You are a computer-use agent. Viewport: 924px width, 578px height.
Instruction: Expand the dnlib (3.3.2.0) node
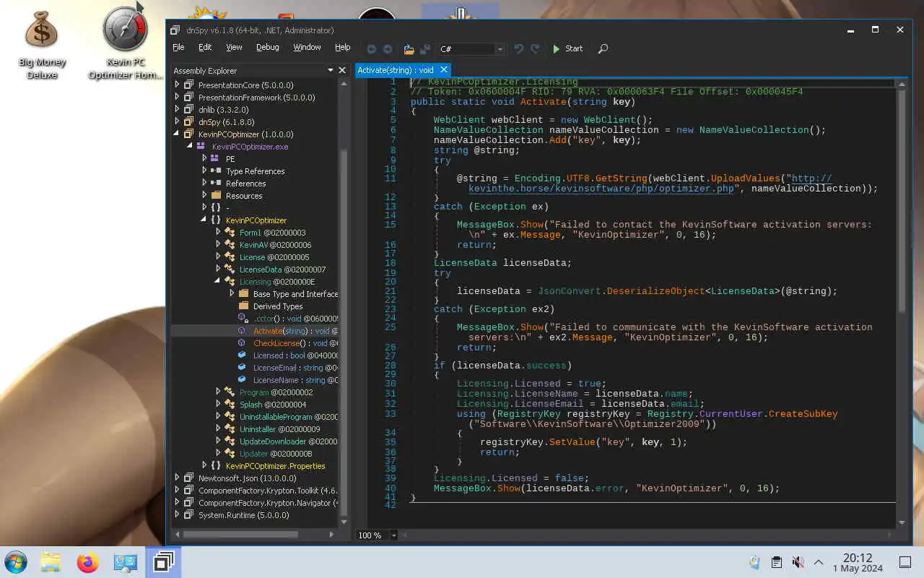[x=177, y=110]
